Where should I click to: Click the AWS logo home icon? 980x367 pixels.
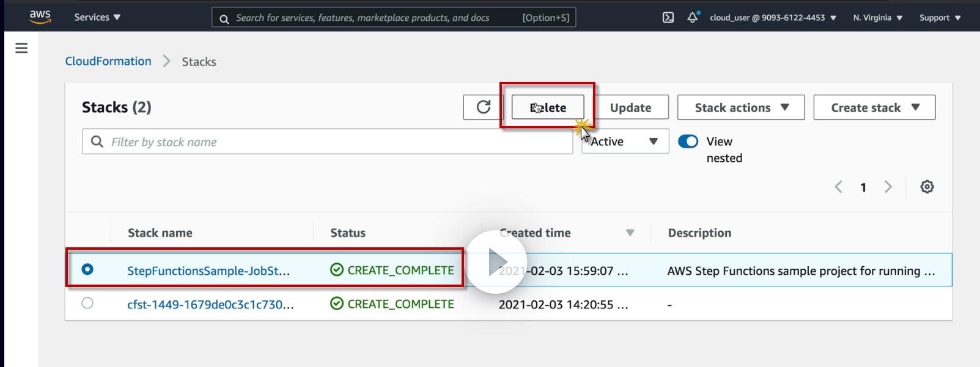coord(40,17)
